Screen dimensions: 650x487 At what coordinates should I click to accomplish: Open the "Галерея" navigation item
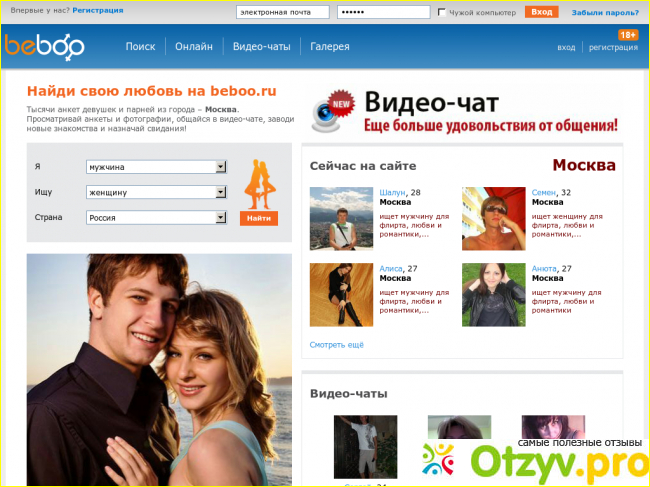pos(330,47)
